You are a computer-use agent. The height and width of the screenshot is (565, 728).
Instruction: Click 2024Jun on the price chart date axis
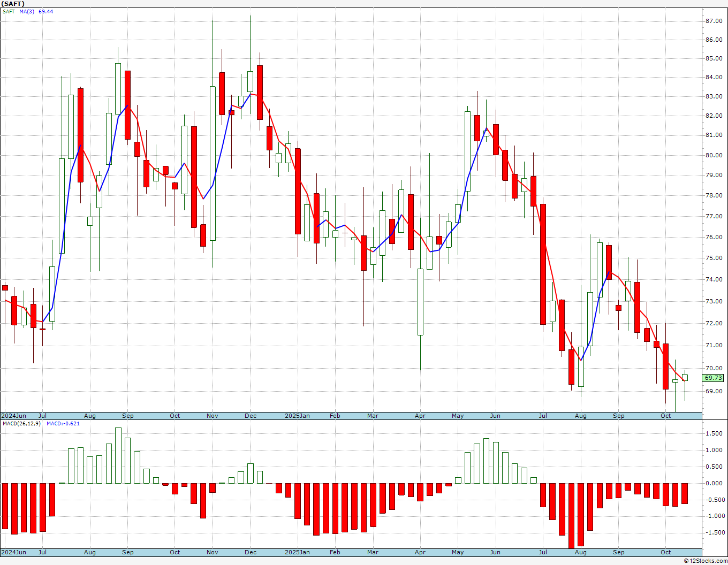[13, 416]
